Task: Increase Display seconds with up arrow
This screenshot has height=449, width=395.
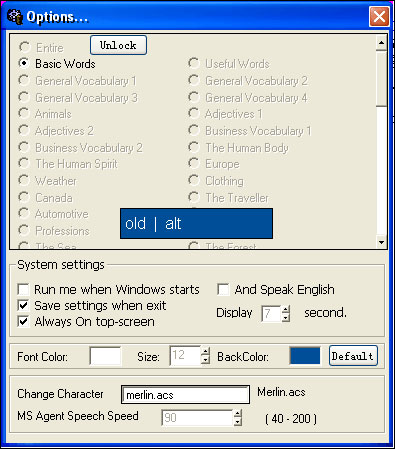Action: [x=286, y=309]
